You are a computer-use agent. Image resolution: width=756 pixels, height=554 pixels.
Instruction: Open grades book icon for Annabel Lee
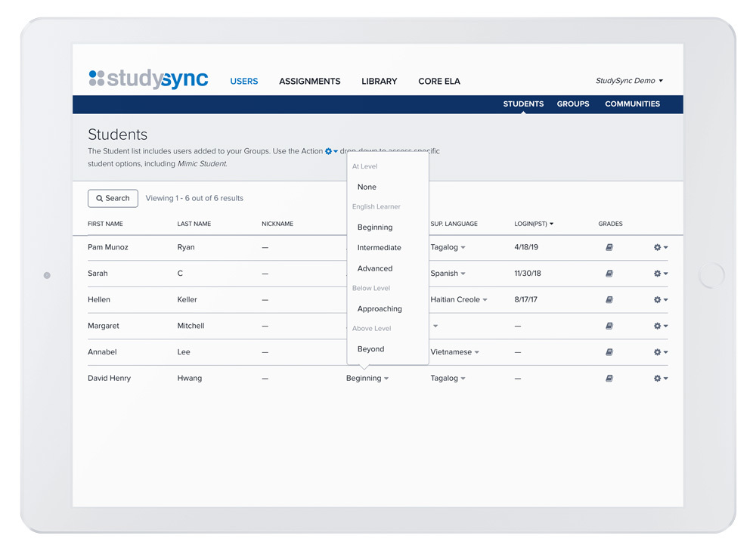609,352
